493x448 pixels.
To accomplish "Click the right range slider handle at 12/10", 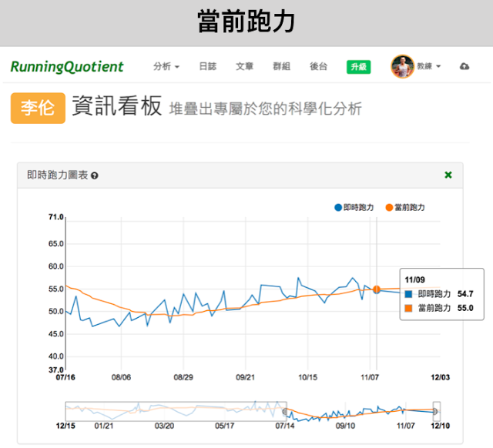I will pyautogui.click(x=436, y=411).
